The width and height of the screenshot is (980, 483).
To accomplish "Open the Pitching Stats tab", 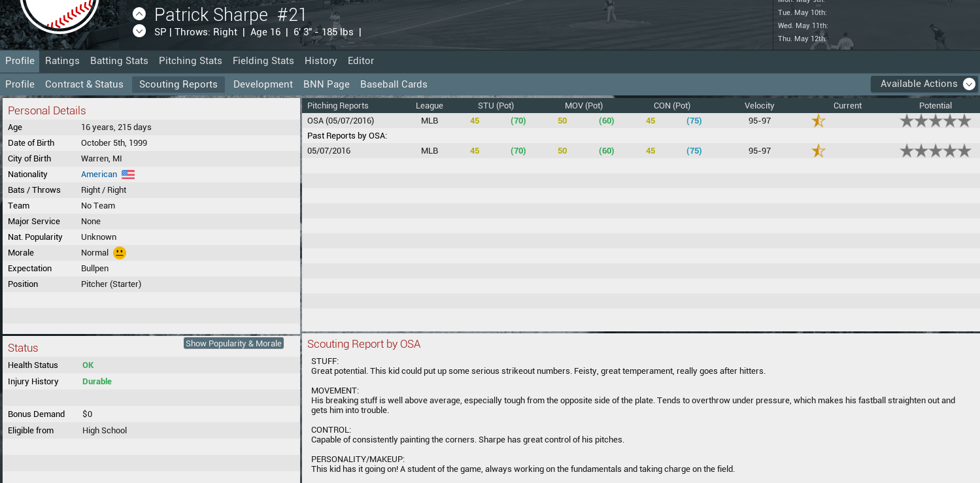I will point(190,61).
